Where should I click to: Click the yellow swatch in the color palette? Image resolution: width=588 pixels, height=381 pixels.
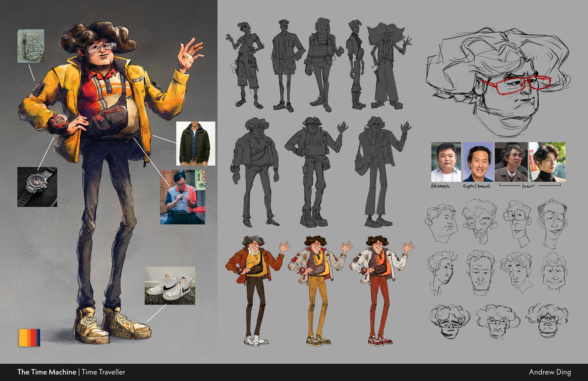pos(23,338)
